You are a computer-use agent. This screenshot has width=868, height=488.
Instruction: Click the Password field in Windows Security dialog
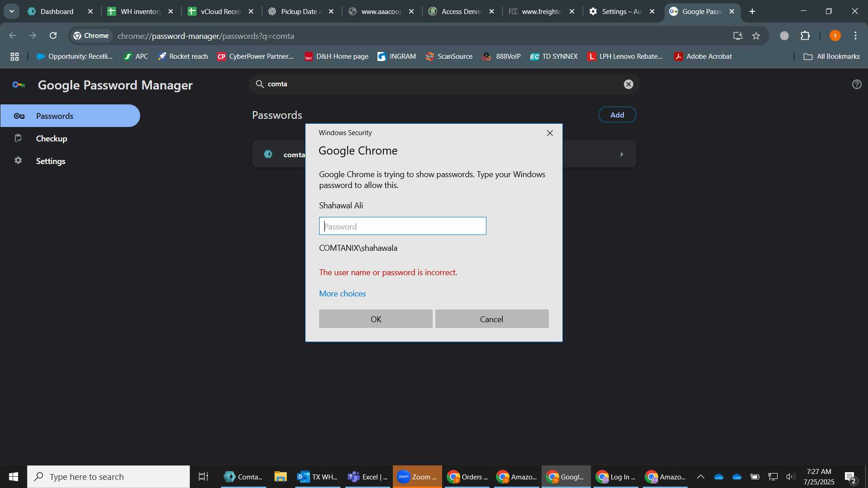tap(402, 226)
